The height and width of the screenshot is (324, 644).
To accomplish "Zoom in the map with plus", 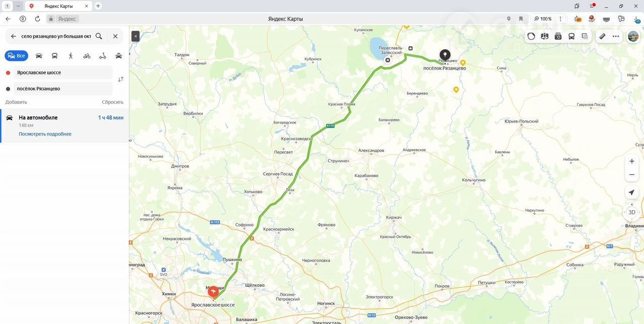I will (x=632, y=161).
